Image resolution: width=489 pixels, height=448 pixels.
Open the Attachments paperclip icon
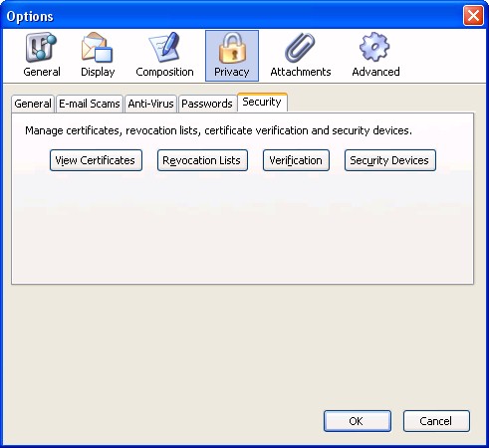click(300, 48)
